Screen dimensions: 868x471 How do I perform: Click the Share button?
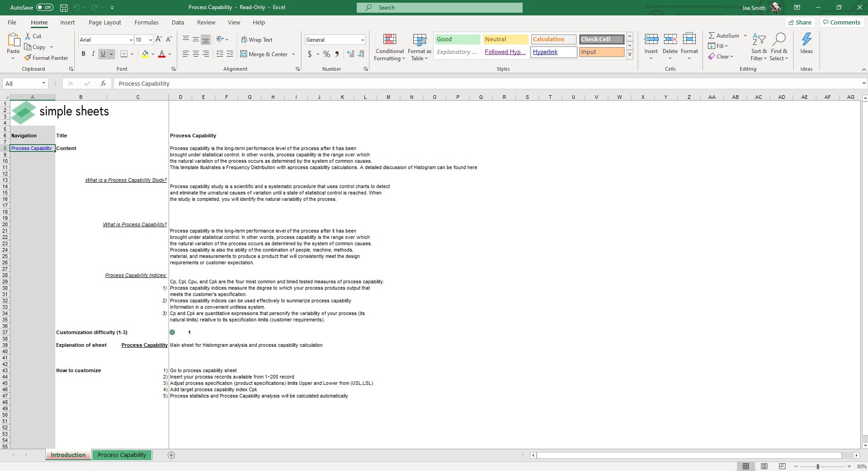(x=800, y=22)
